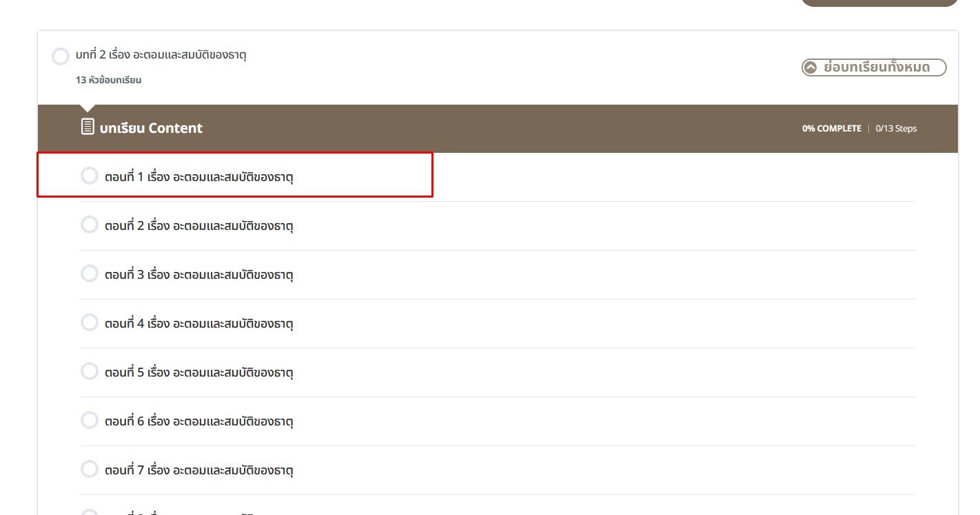Image resolution: width=980 pixels, height=515 pixels.
Task: Click the 0% COMPLETE progress label
Action: tap(831, 129)
